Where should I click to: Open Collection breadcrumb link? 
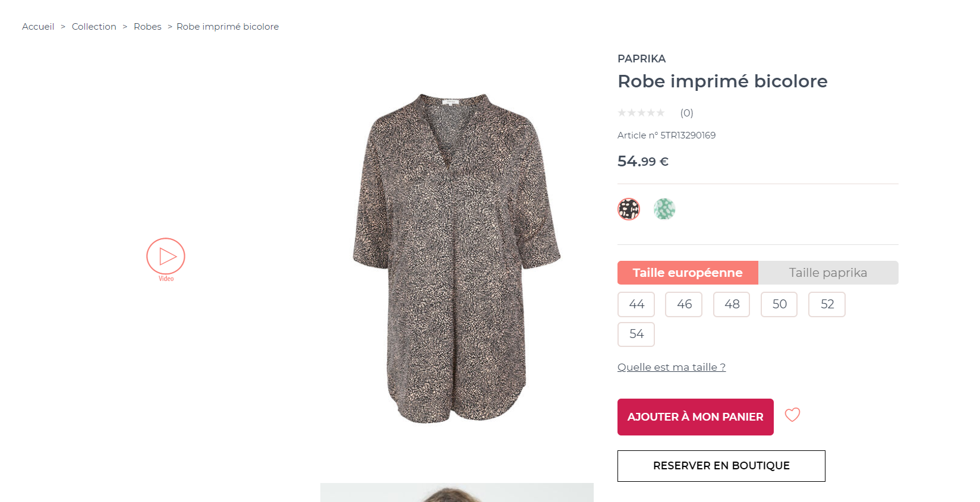click(x=94, y=27)
